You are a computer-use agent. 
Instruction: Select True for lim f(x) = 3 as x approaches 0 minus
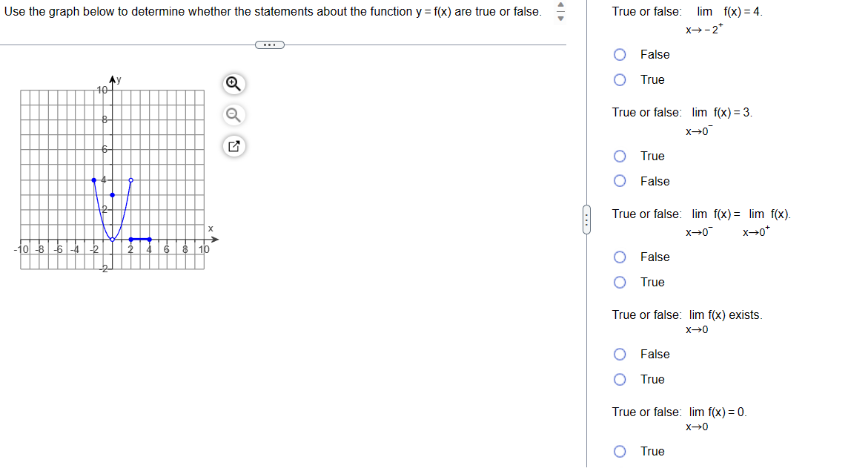tap(620, 156)
